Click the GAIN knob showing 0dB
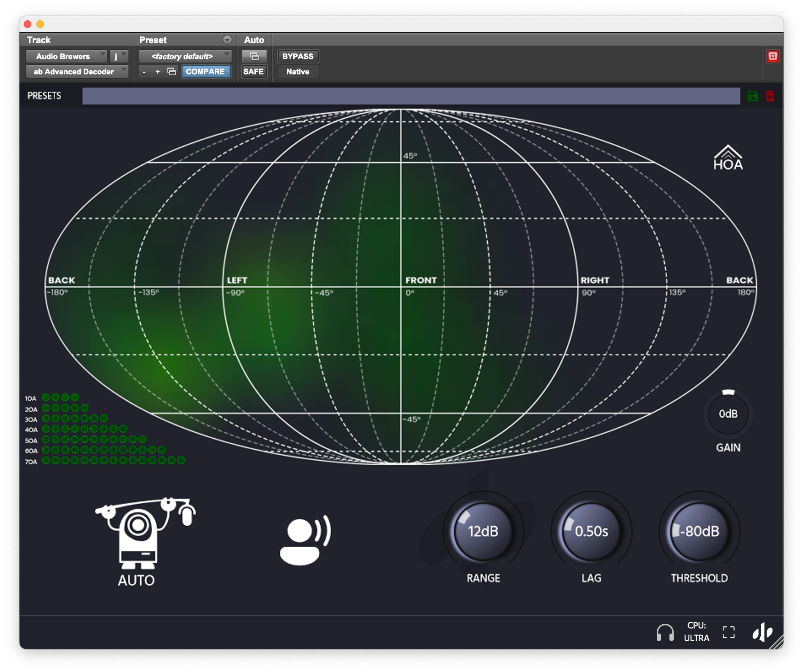The height and width of the screenshot is (672, 803). tap(728, 414)
